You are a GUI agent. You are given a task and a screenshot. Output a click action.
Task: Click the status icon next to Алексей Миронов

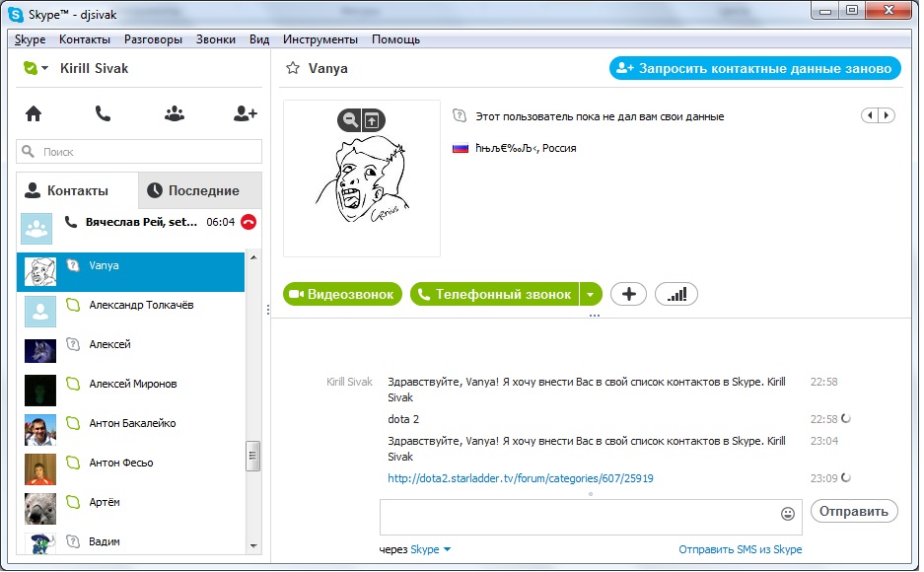(x=73, y=384)
